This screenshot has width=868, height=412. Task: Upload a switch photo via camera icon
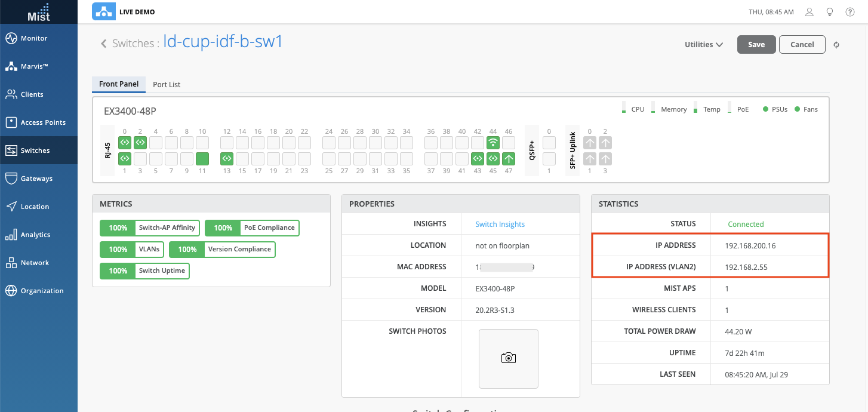coord(509,358)
